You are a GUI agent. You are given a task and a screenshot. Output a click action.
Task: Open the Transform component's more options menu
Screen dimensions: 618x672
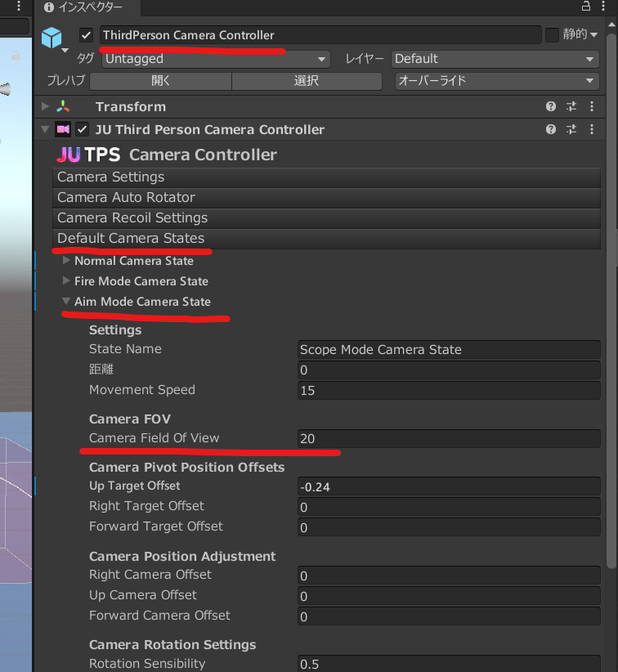(x=591, y=107)
